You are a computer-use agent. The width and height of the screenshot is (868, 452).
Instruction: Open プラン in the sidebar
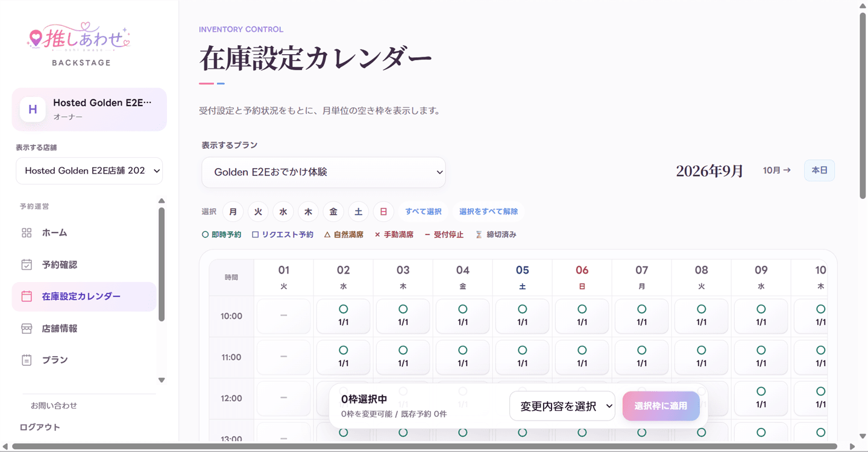[84, 360]
